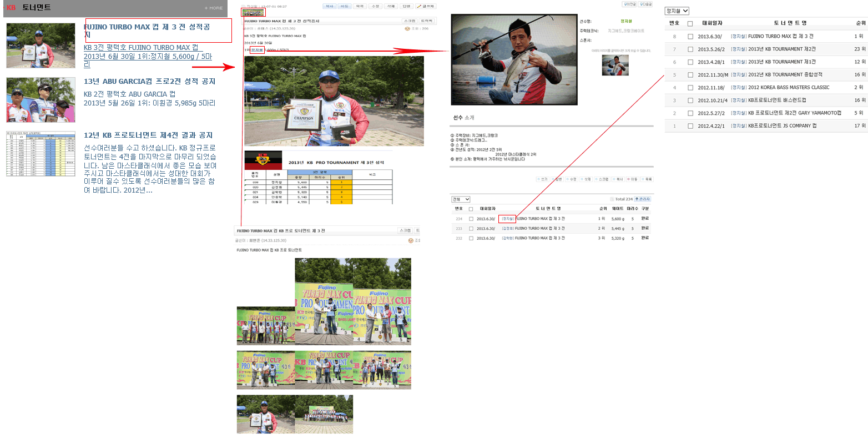Click the 트랙백 button beside the article title
Image resolution: width=868 pixels, height=443 pixels.
point(427,21)
